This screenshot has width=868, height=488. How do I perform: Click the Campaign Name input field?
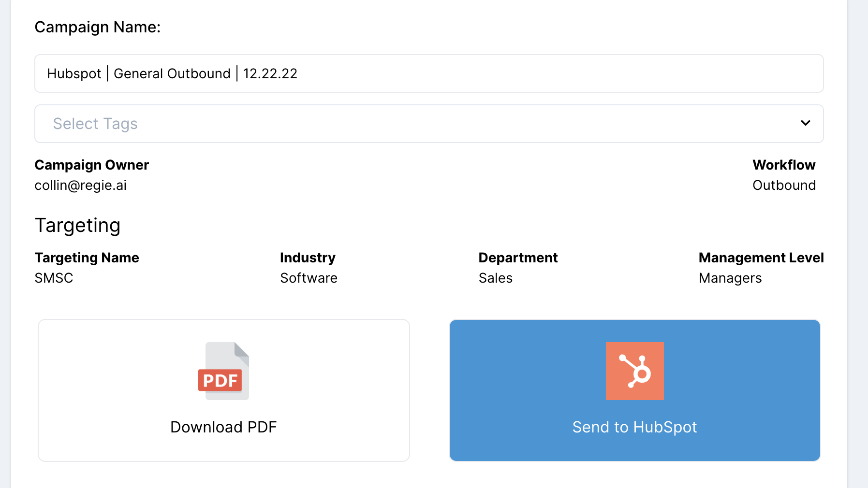pyautogui.click(x=428, y=73)
